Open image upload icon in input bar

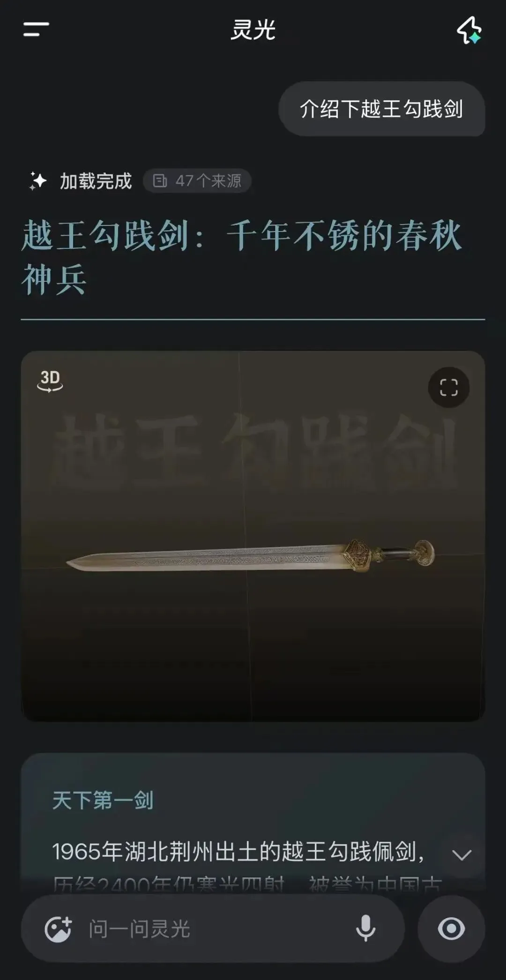58,929
